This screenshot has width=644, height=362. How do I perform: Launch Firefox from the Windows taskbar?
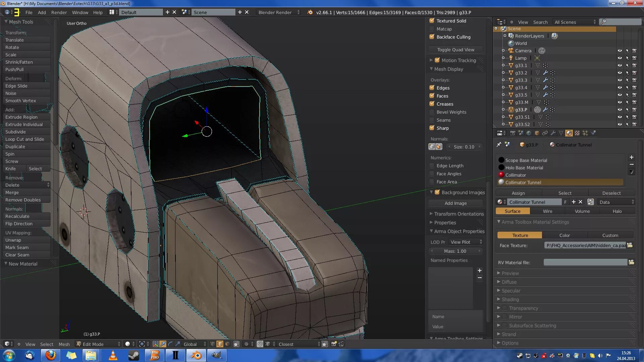point(50,355)
